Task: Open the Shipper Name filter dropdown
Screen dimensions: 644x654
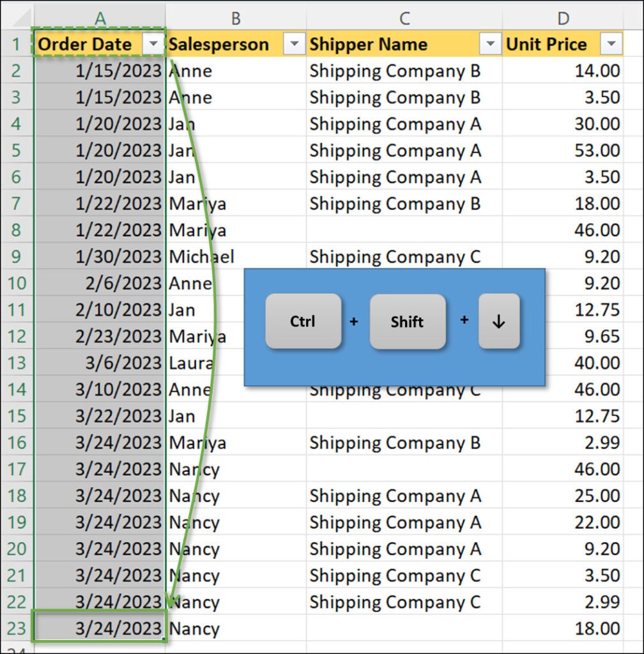Action: tap(490, 44)
